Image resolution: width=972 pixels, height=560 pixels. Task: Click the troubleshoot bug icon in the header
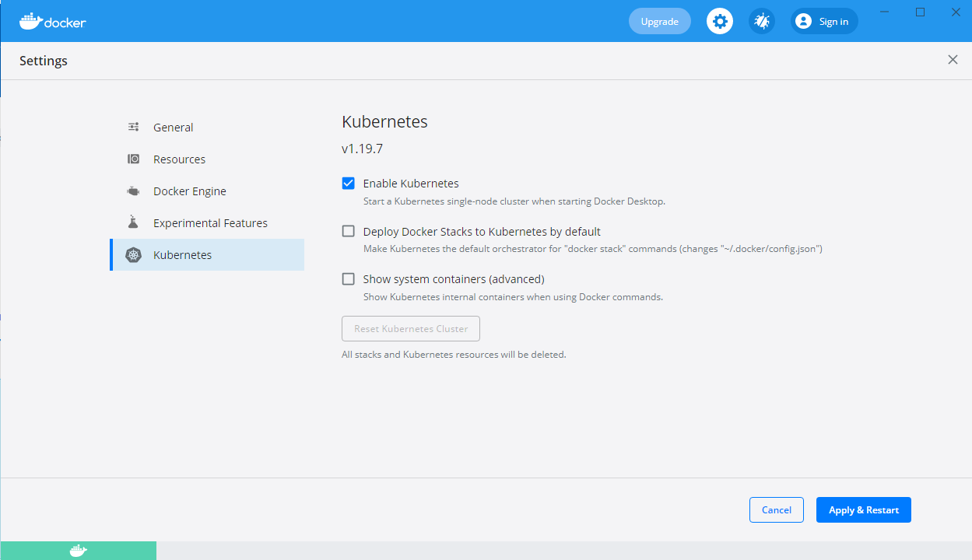(761, 21)
